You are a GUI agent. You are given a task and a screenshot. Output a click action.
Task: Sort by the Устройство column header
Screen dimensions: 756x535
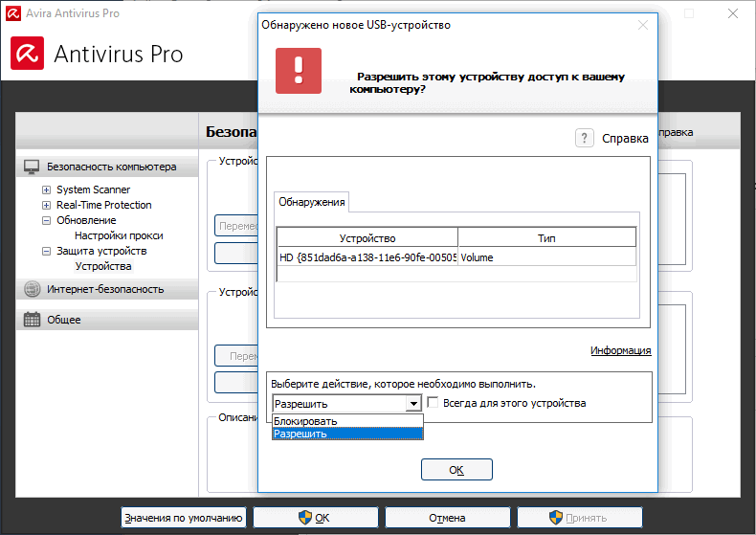pyautogui.click(x=367, y=238)
